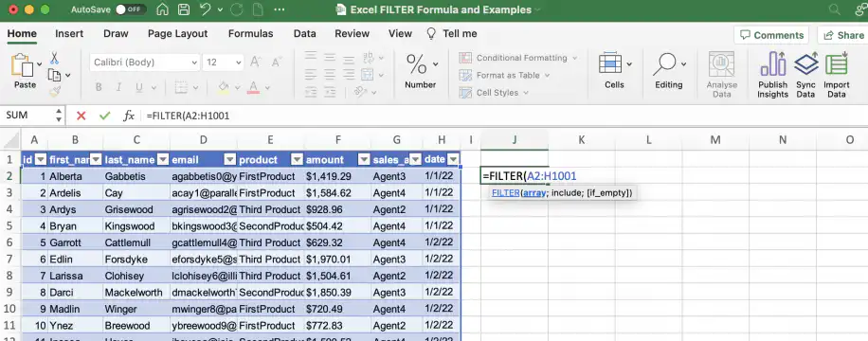
Task: Click the Paste clipboard icon
Action: tap(22, 65)
